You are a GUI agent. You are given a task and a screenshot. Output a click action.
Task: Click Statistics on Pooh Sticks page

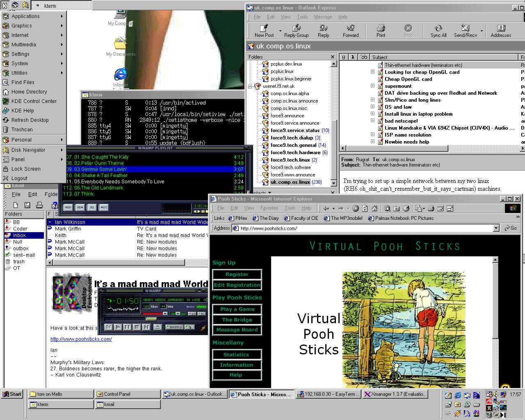(x=237, y=354)
